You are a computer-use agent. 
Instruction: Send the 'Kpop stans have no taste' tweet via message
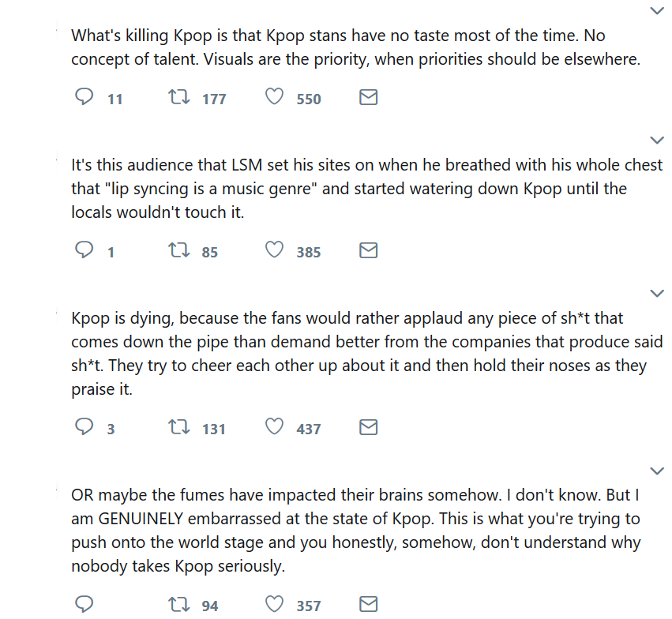point(369,98)
